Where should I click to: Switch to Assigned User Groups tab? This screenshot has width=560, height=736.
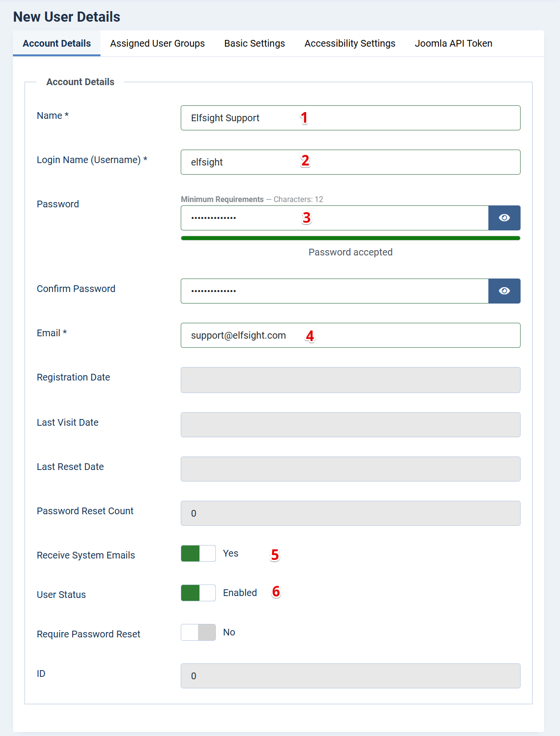point(157,43)
